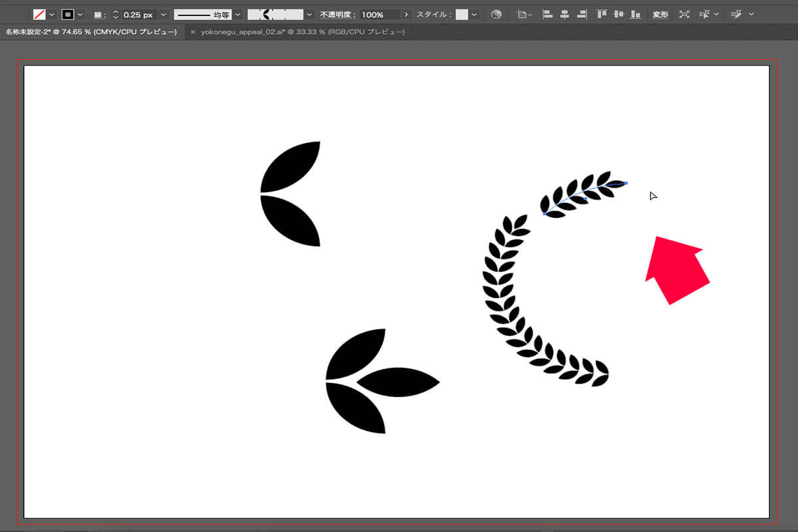Click the isolate selected object icon
This screenshot has width=798, height=532.
[x=684, y=14]
